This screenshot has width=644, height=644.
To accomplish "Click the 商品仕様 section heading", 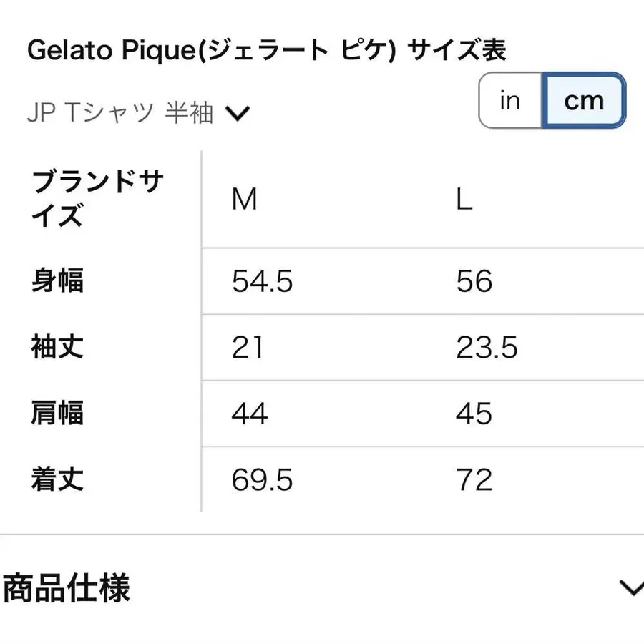I will tap(67, 590).
